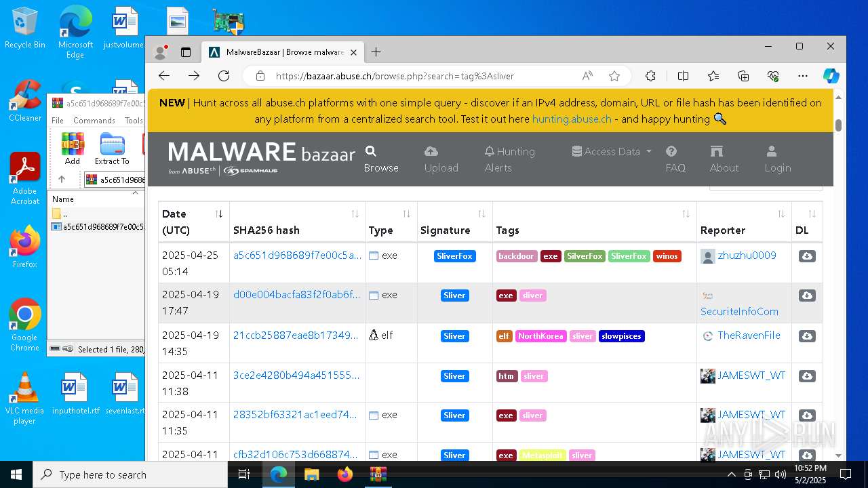Open Hunting Alerts page
Screen dimensions: 868x488
tap(510, 159)
